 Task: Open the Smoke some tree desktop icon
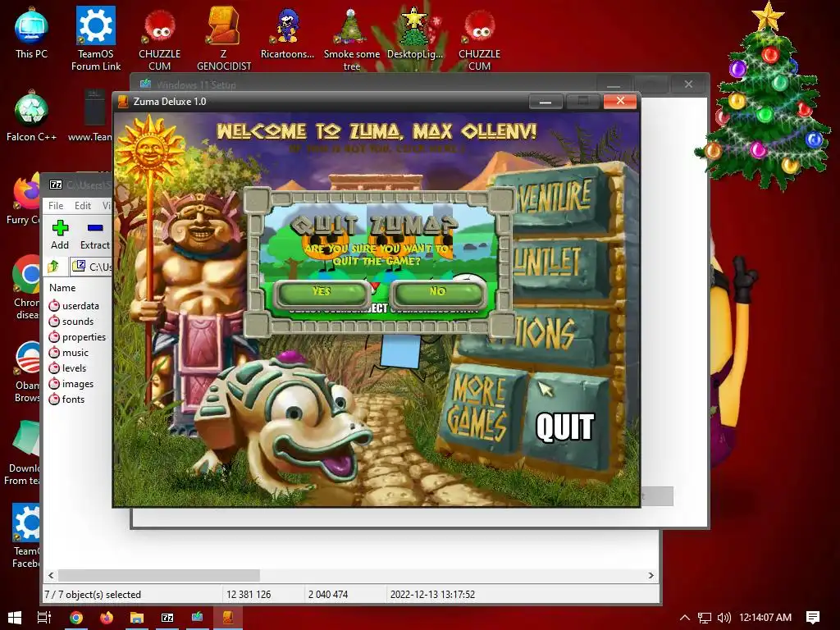351,39
